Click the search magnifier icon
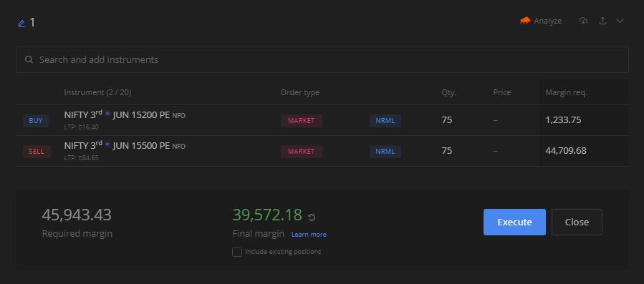This screenshot has height=284, width=644. pyautogui.click(x=29, y=59)
